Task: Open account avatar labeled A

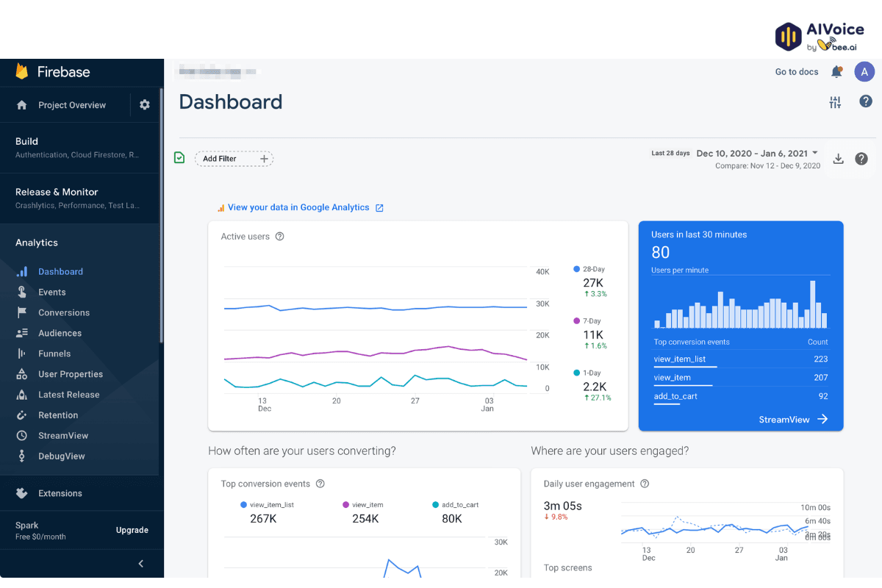Action: (x=864, y=71)
